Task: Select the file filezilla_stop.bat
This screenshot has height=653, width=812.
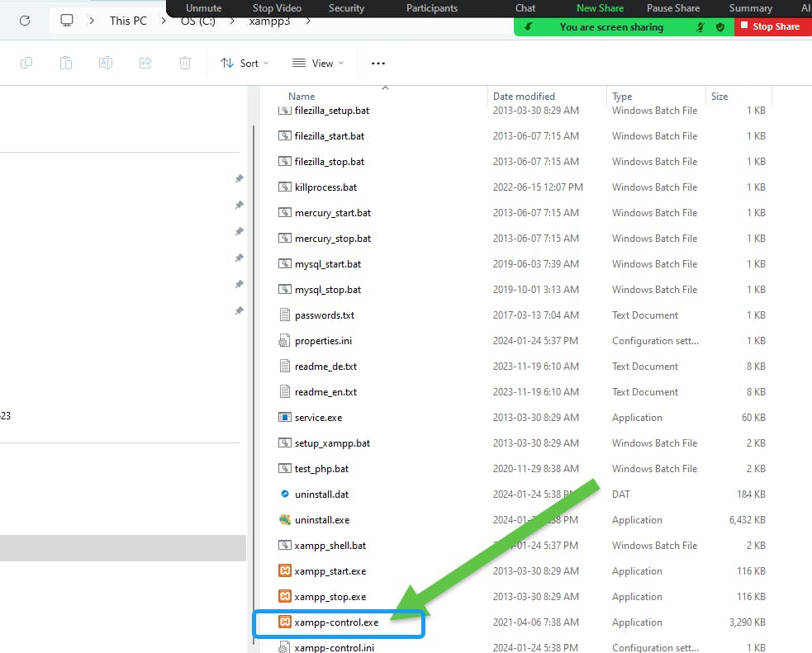Action: pos(330,162)
